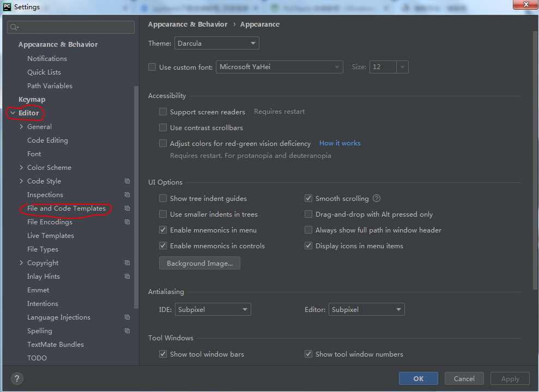Enable Drag-and-drop with Alt pressed only
The width and height of the screenshot is (539, 392).
[x=308, y=214]
